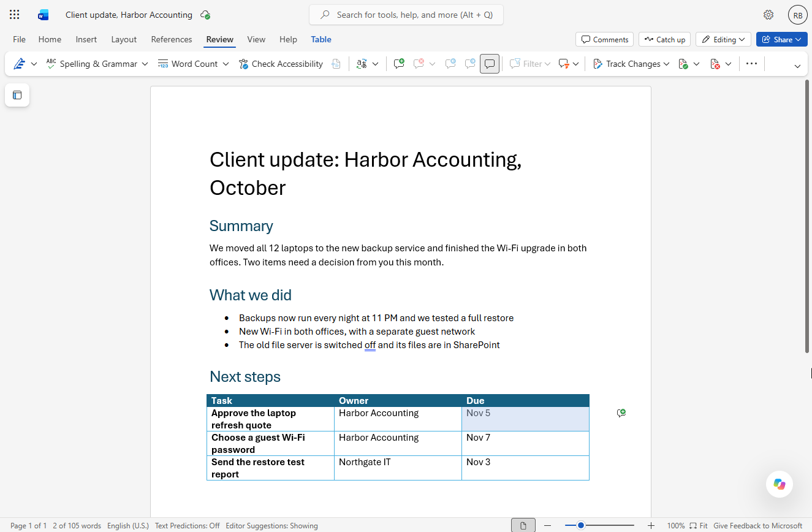Image resolution: width=812 pixels, height=532 pixels.
Task: Click the Editor pen icon in the ribbon
Action: [19, 64]
